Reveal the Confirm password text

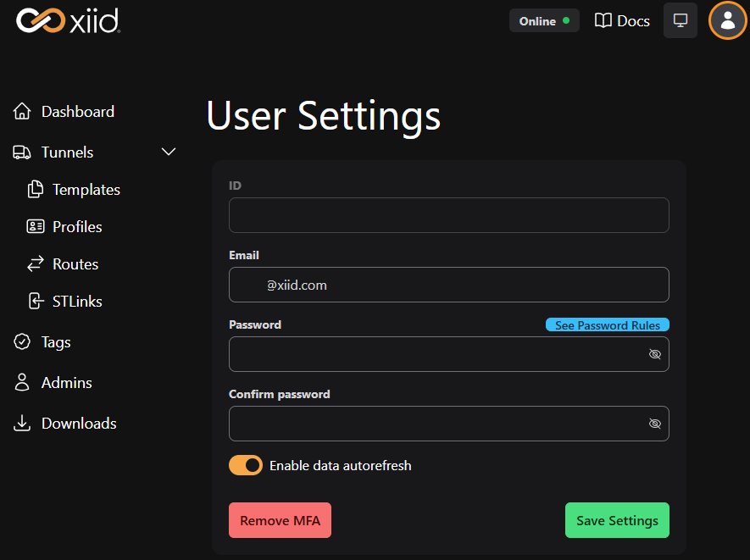[x=654, y=424]
